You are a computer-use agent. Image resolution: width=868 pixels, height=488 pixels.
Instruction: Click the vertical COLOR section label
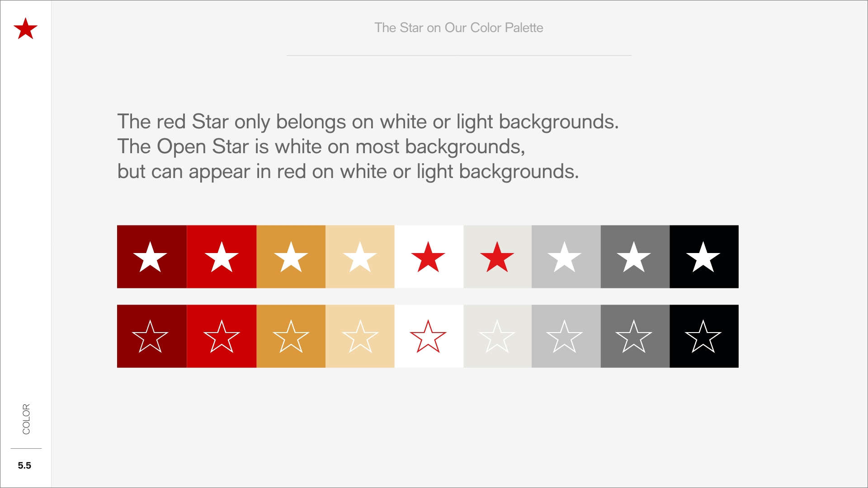click(26, 419)
